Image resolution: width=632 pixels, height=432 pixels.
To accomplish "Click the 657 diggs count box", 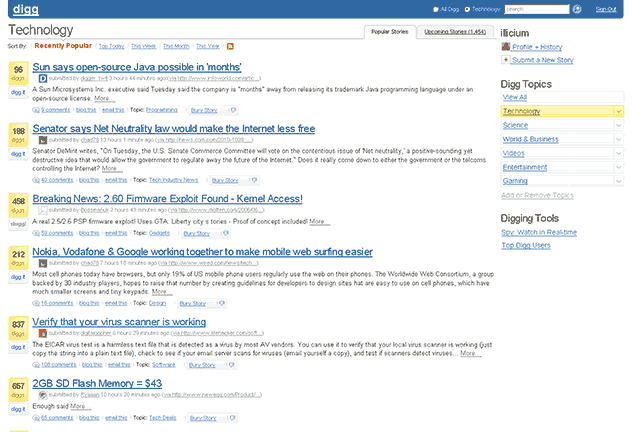I will (18, 389).
